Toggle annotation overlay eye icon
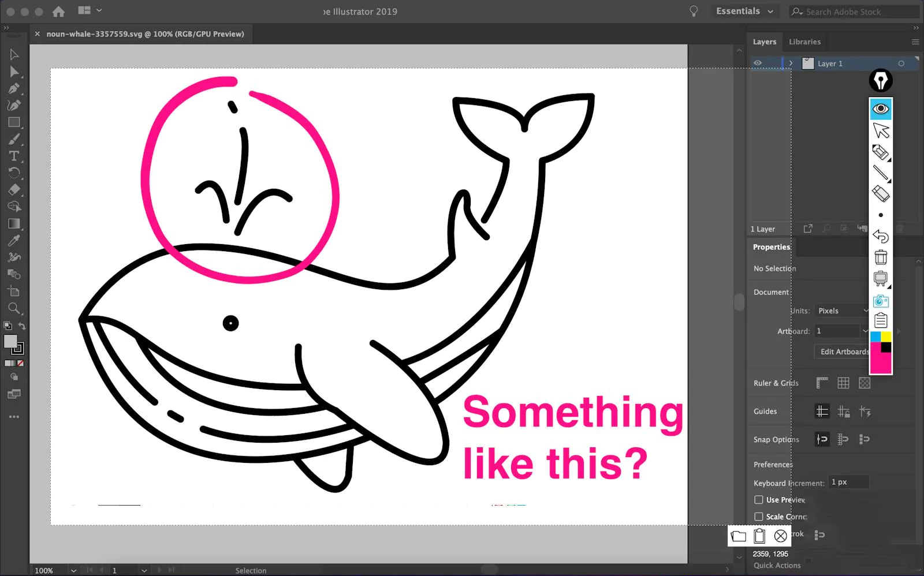924x576 pixels. point(881,109)
